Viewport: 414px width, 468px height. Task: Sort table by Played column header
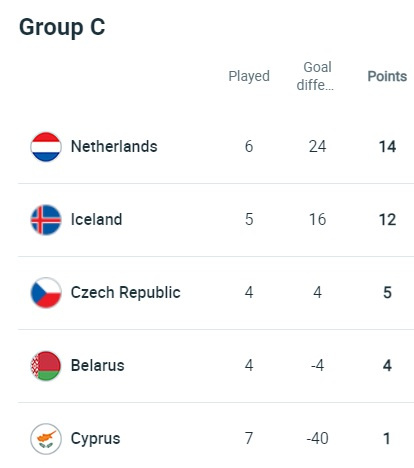249,77
